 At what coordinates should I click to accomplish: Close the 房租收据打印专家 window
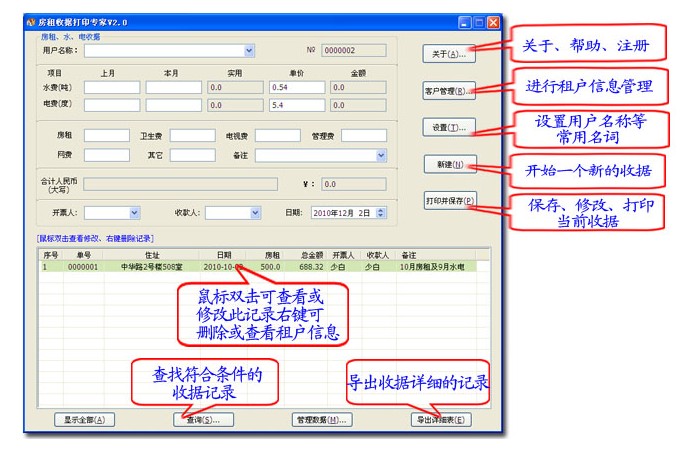(494, 22)
